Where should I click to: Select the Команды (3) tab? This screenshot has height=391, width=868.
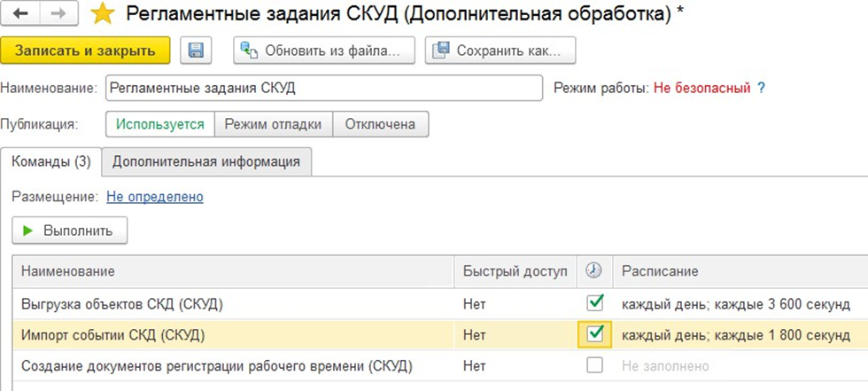(x=51, y=161)
